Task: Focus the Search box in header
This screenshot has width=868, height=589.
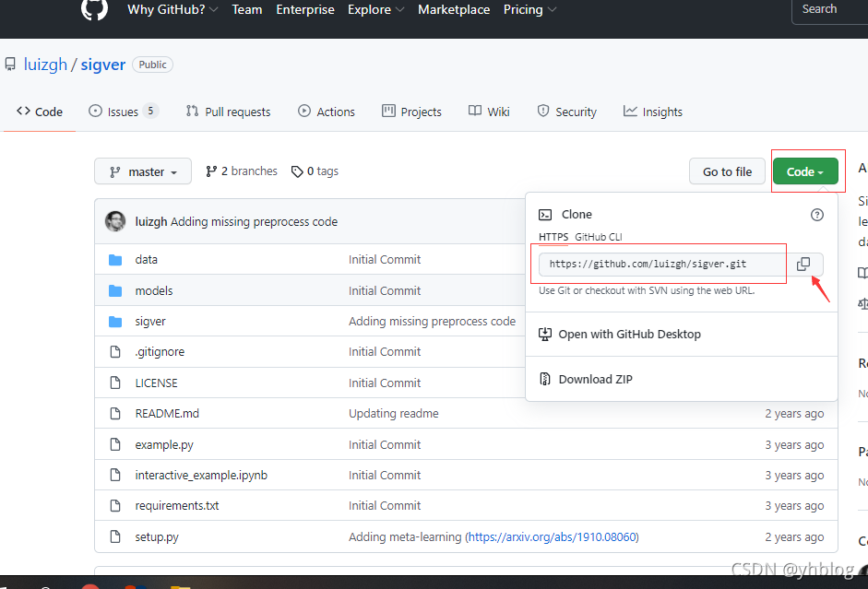Action: (830, 9)
